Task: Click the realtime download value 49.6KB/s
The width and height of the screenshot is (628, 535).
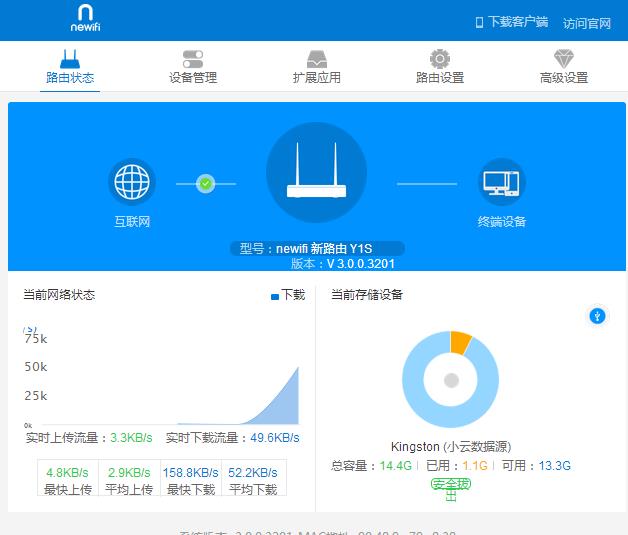Action: tap(275, 438)
